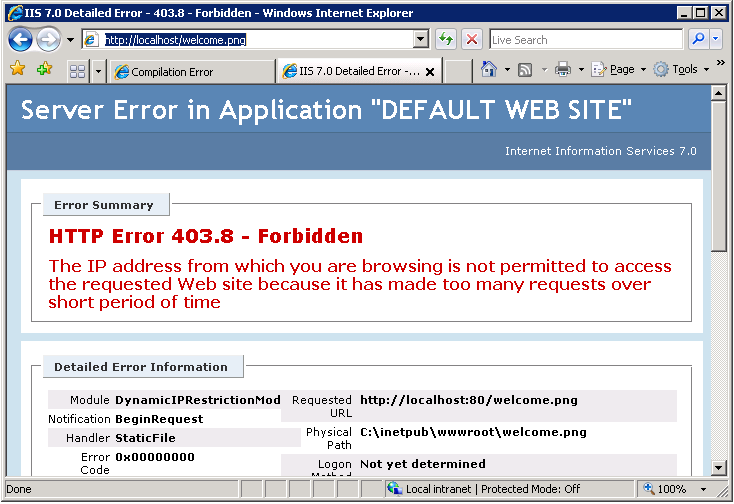This screenshot has height=504, width=734.
Task: Open the Quick Tabs grid view
Action: click(x=77, y=71)
